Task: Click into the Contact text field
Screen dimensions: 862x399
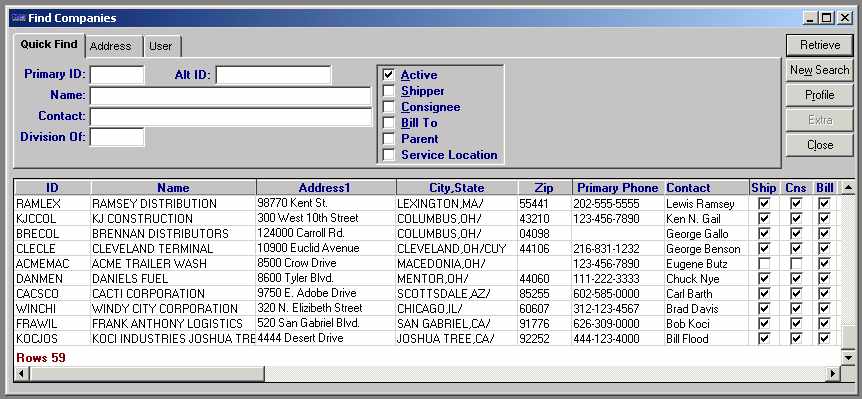Action: 231,117
